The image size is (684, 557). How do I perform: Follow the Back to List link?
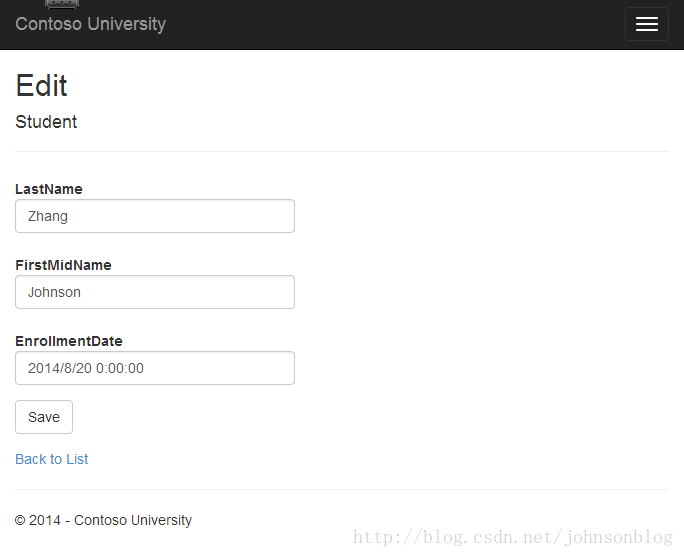51,459
